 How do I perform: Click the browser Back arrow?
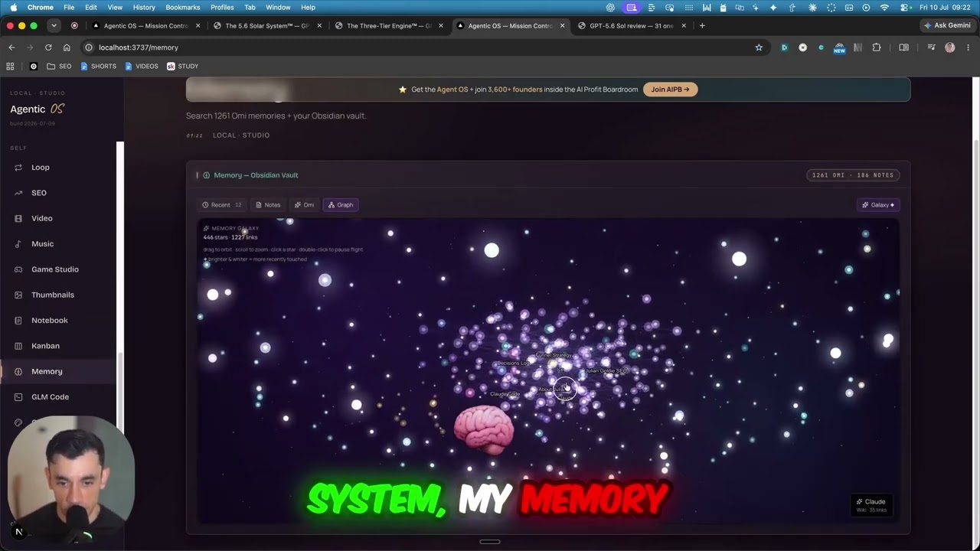[x=11, y=47]
